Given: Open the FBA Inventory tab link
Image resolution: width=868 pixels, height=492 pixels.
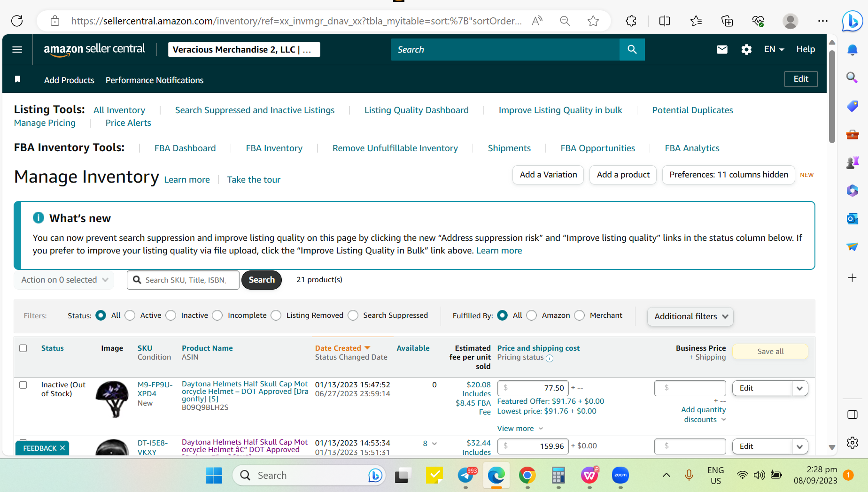Looking at the screenshot, I should 274,148.
